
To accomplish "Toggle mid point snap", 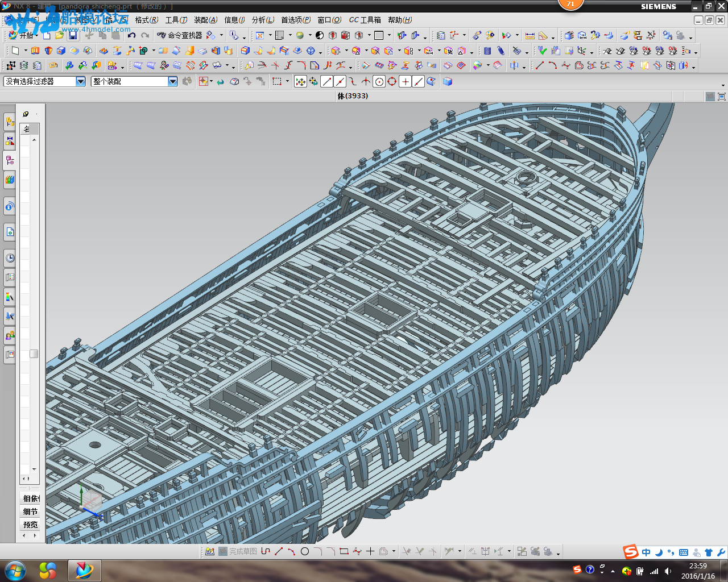I will [340, 81].
